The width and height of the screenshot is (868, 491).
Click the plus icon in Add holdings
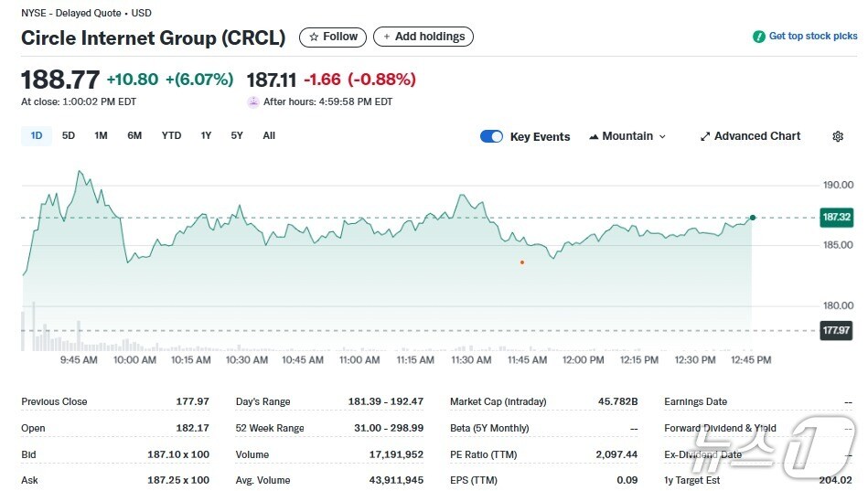pos(386,37)
